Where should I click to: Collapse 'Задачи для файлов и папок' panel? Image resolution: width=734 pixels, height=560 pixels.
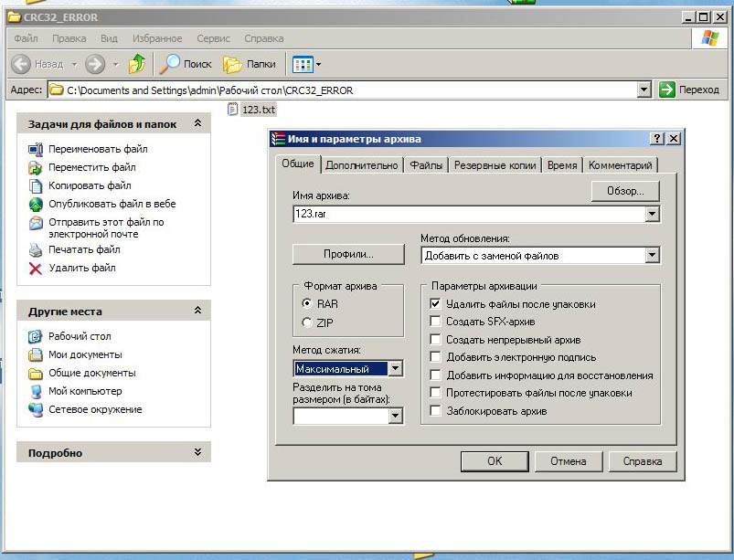point(198,123)
